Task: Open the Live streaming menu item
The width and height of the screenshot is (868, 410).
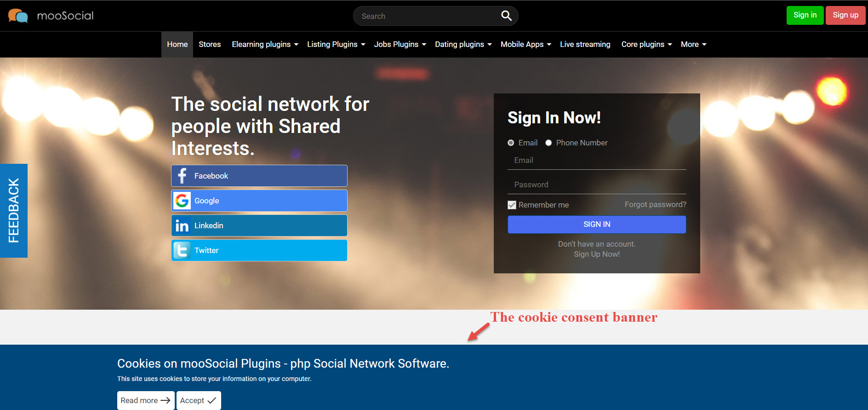Action: pyautogui.click(x=585, y=44)
